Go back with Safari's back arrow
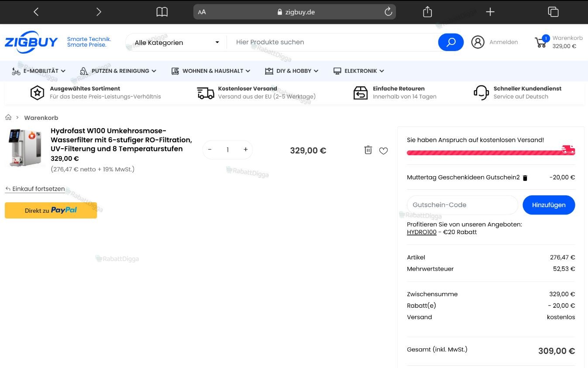Viewport: 588px width, 368px height. (36, 12)
